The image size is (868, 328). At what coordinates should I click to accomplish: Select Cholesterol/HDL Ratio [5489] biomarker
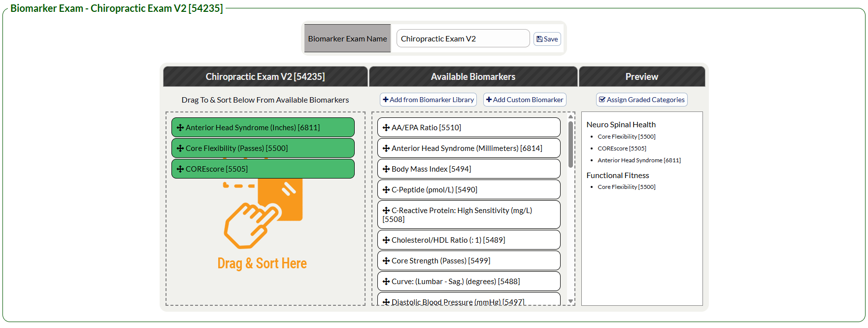tap(469, 240)
